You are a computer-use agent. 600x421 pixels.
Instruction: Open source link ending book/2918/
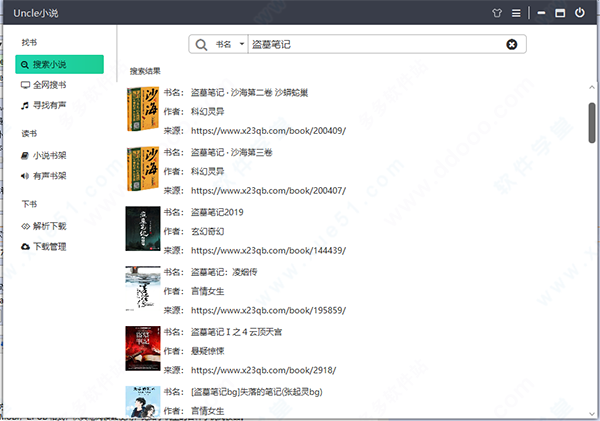coord(263,370)
